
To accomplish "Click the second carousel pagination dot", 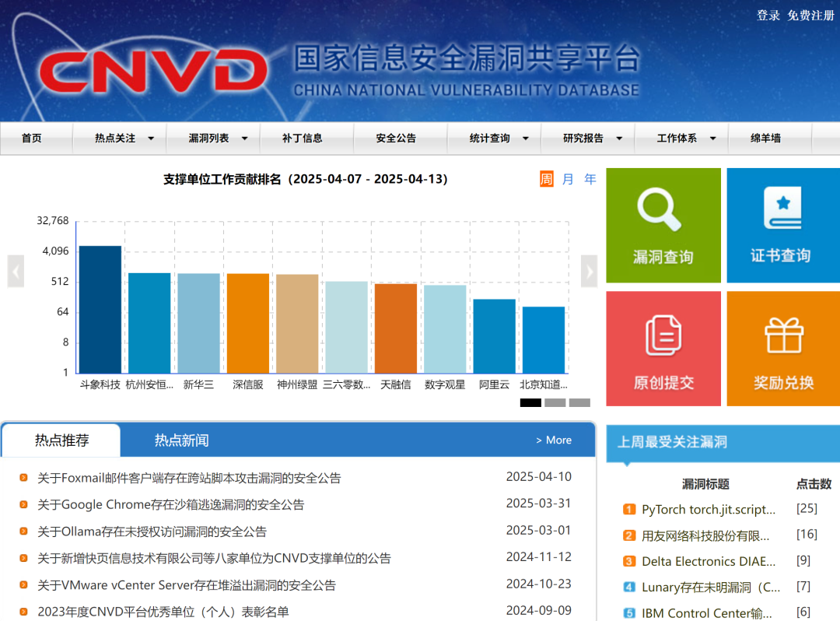I will pyautogui.click(x=555, y=402).
